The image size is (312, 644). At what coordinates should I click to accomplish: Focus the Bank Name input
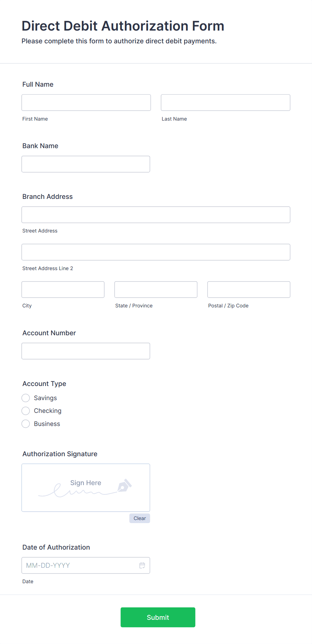[86, 164]
